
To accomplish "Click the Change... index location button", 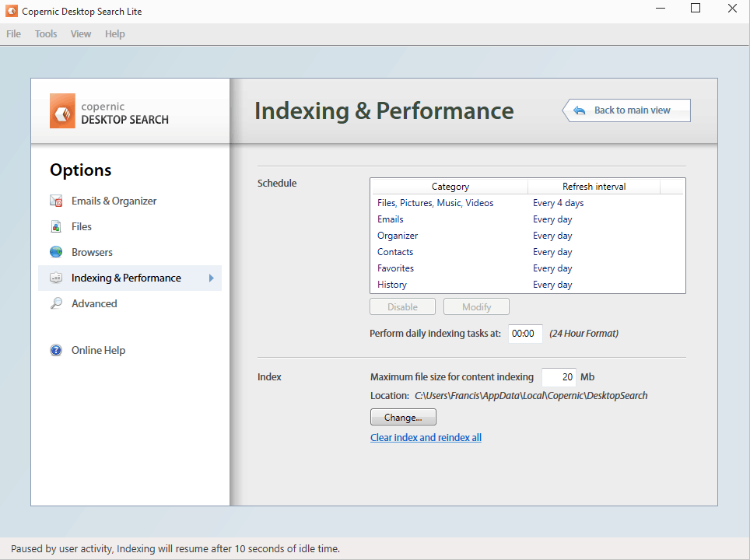I will (403, 418).
